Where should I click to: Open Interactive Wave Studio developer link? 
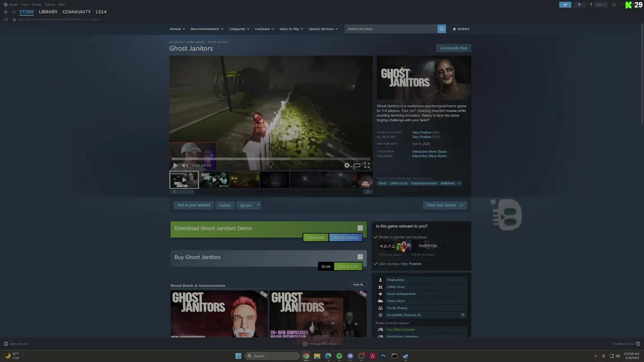point(429,151)
